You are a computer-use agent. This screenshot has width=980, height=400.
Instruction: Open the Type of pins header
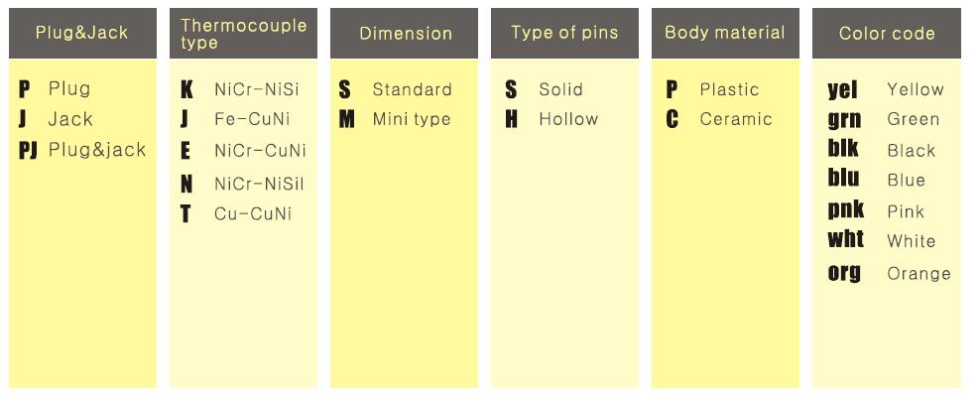point(564,33)
